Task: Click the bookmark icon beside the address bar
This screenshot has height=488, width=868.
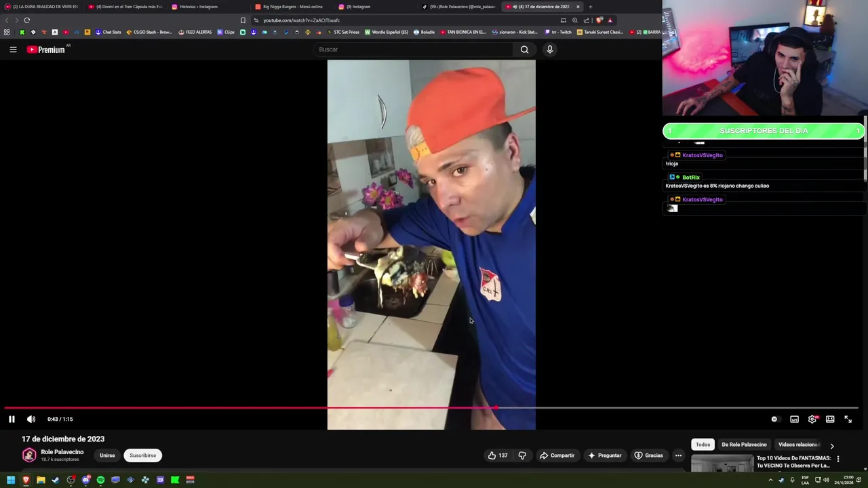Action: tap(243, 20)
